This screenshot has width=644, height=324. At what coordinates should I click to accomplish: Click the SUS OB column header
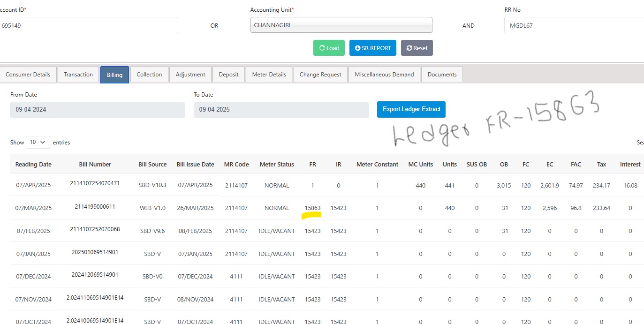(x=477, y=165)
